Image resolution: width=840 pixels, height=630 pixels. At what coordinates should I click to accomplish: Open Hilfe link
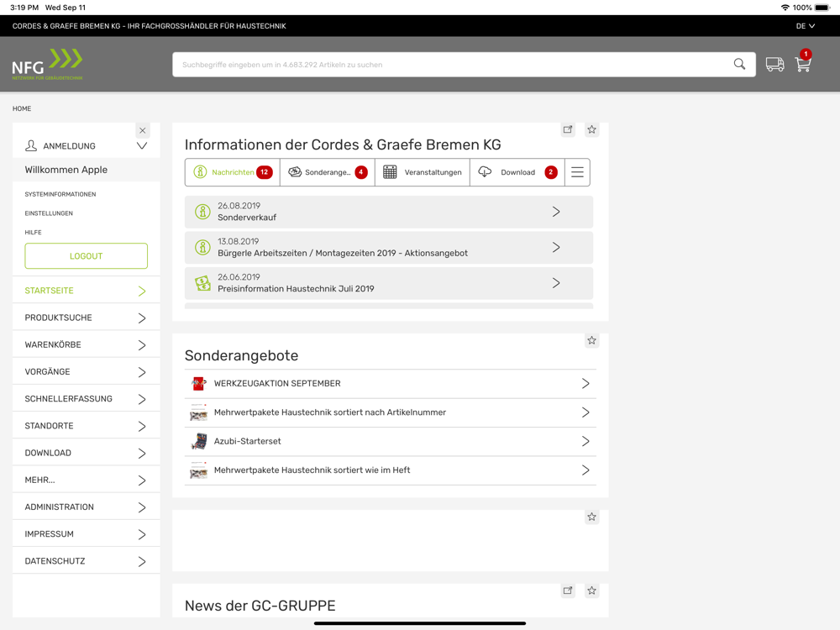33,233
